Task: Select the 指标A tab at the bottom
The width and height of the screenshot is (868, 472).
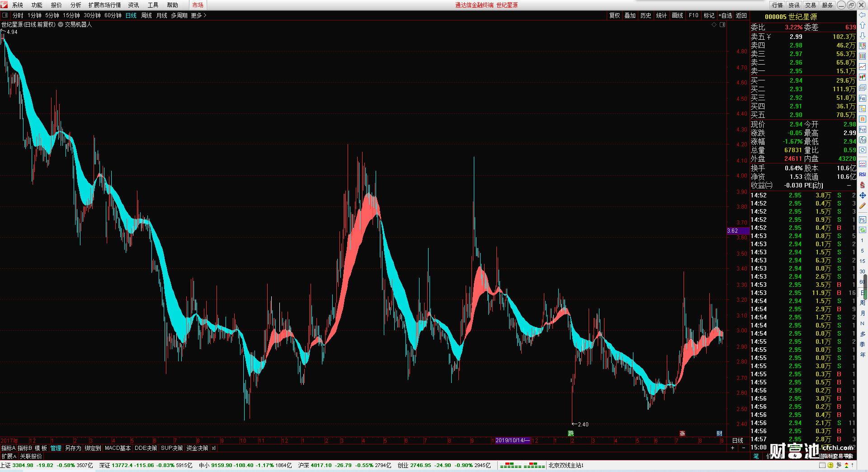Action: (8, 448)
